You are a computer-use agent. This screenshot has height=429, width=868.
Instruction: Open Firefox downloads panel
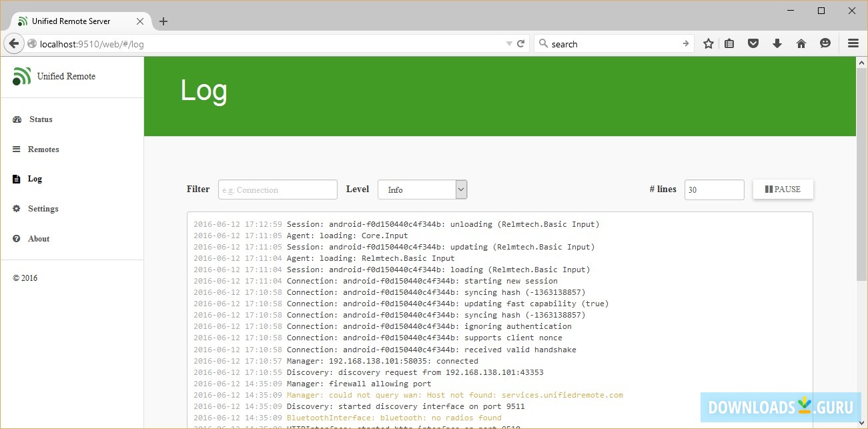coord(777,43)
